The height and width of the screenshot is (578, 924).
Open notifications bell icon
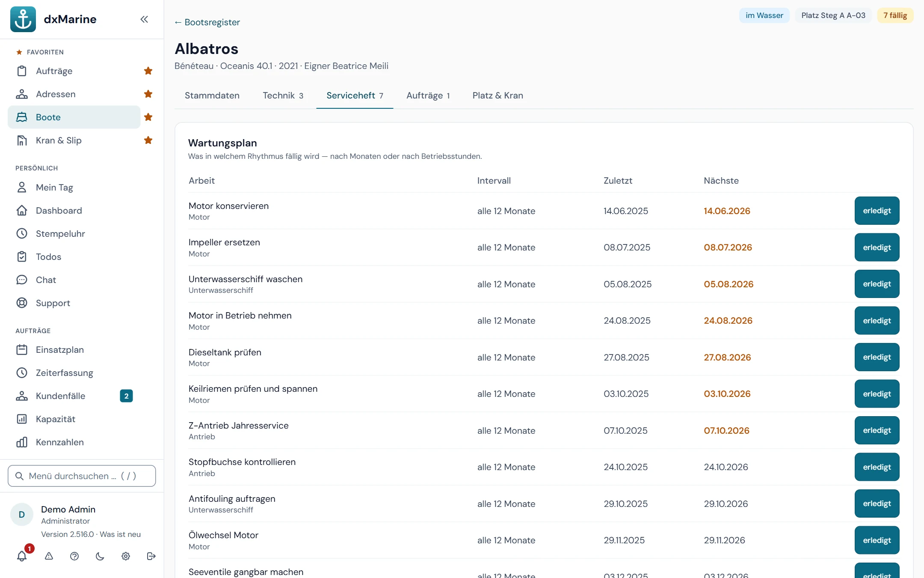tap(22, 556)
